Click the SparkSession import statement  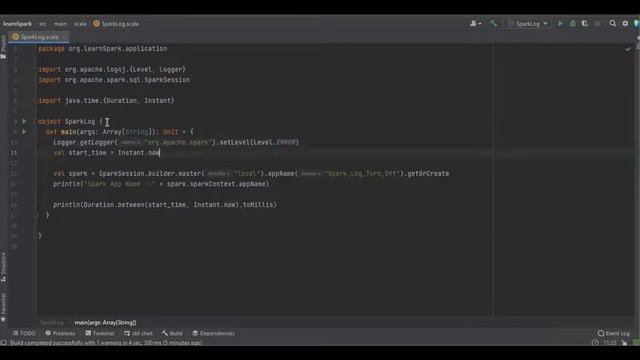(x=114, y=80)
